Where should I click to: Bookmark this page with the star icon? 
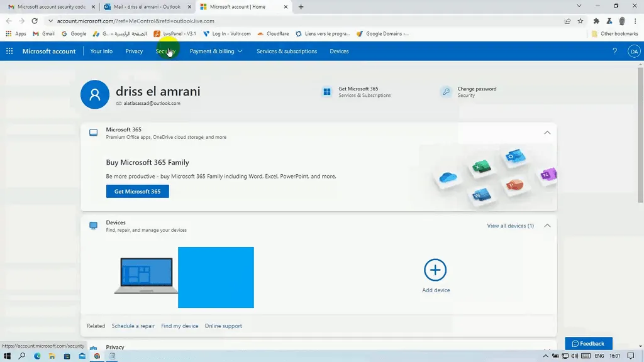tap(580, 21)
